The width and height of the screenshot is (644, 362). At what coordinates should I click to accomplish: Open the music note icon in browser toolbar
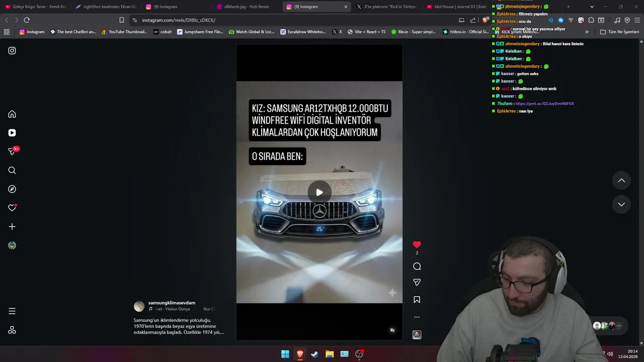pos(617,20)
